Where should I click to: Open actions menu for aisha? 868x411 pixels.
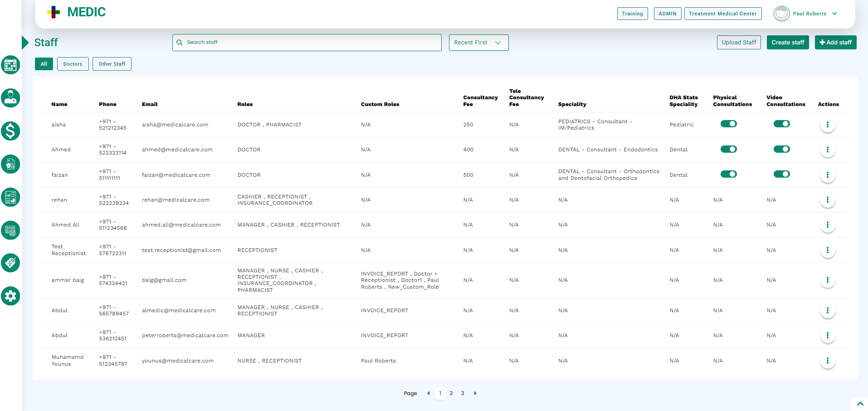(x=828, y=125)
